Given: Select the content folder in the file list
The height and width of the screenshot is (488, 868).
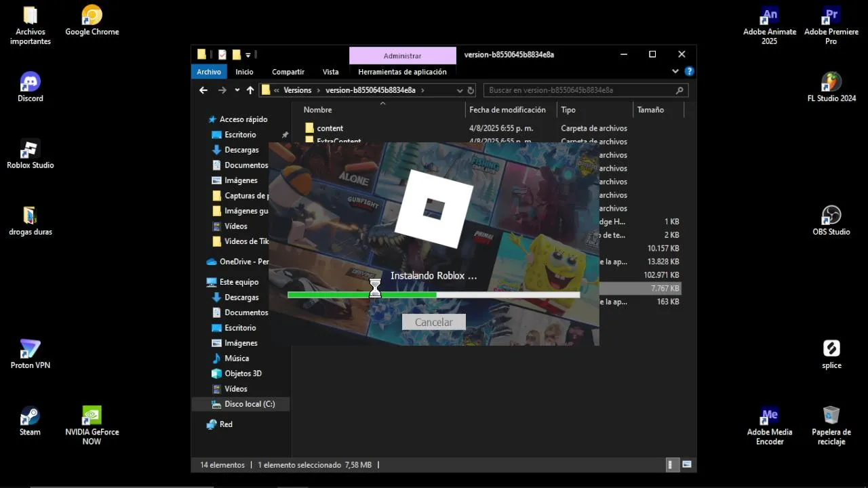Looking at the screenshot, I should click(x=330, y=128).
